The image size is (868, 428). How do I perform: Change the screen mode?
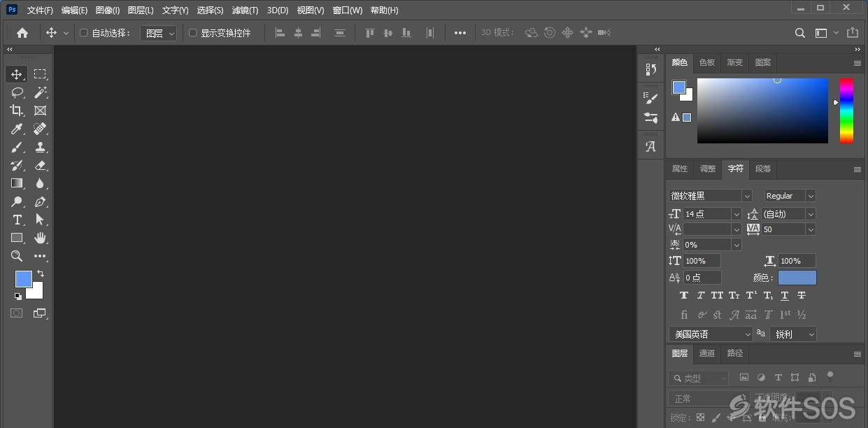click(39, 313)
